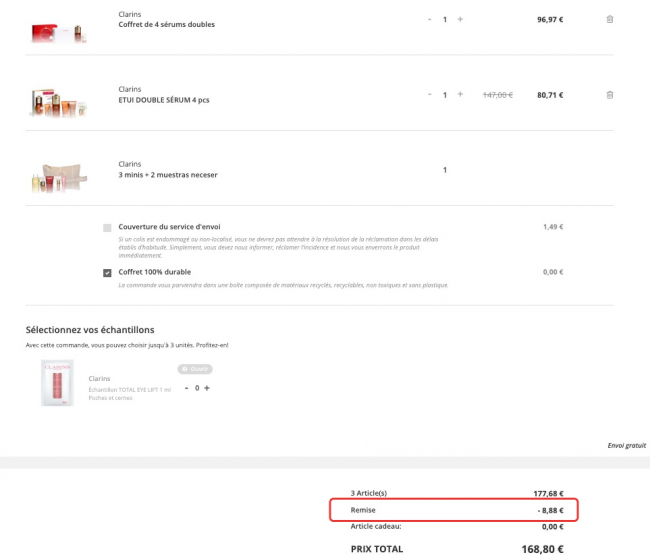The width and height of the screenshot is (650, 555).
Task: Uncheck the Coffret 100% durable option
Action: (x=107, y=272)
